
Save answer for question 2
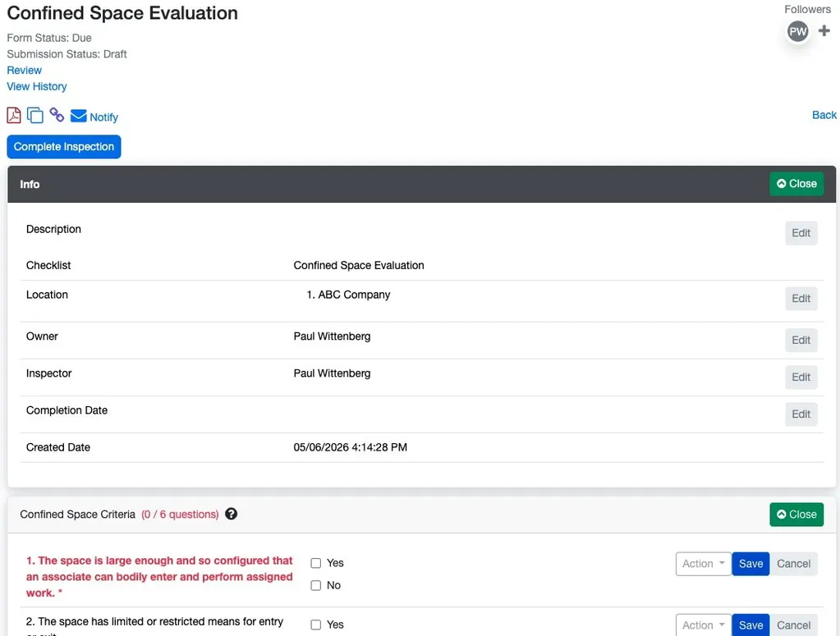750,625
